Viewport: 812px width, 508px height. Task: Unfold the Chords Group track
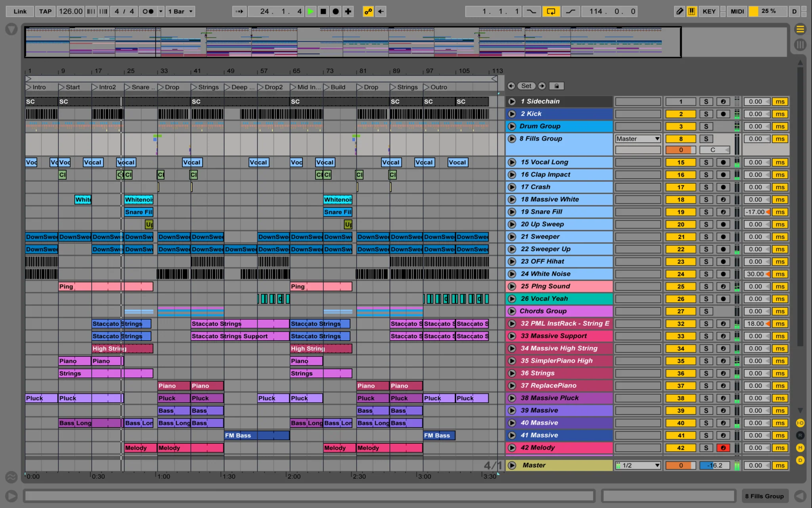pyautogui.click(x=512, y=311)
